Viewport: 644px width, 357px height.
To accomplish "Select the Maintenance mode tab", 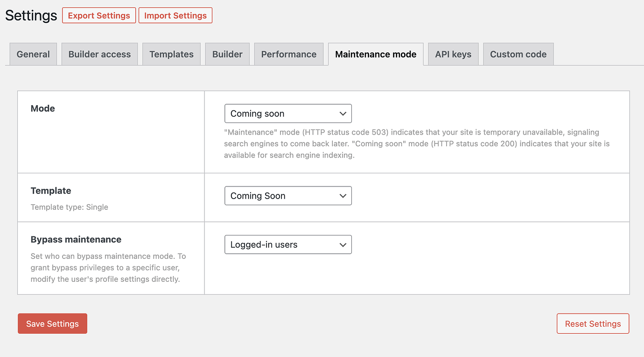I will [375, 54].
